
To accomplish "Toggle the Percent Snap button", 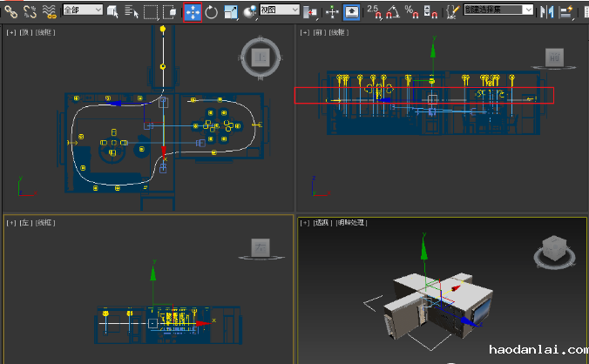I will click(412, 11).
